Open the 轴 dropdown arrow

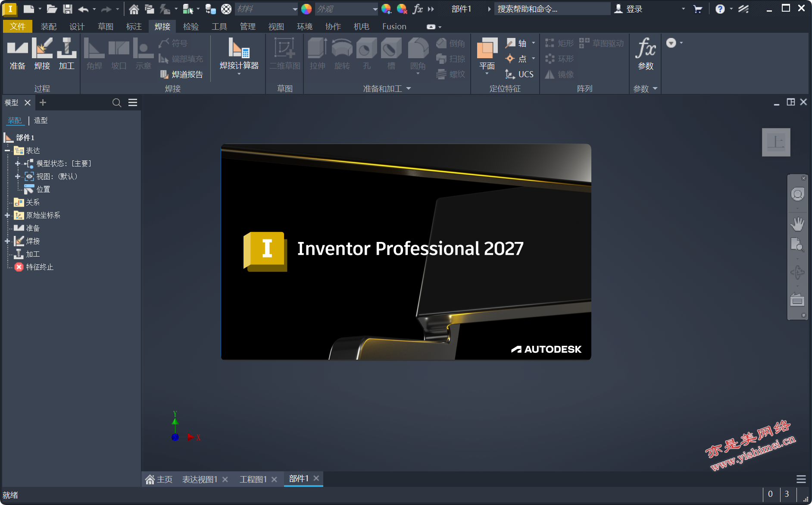[x=534, y=43]
